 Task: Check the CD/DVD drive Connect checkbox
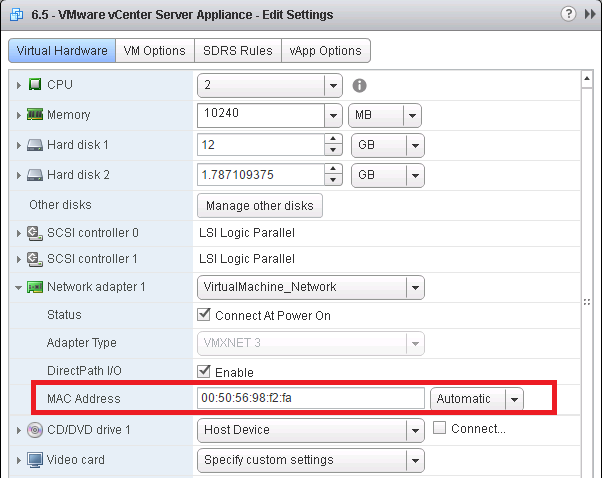pos(439,428)
